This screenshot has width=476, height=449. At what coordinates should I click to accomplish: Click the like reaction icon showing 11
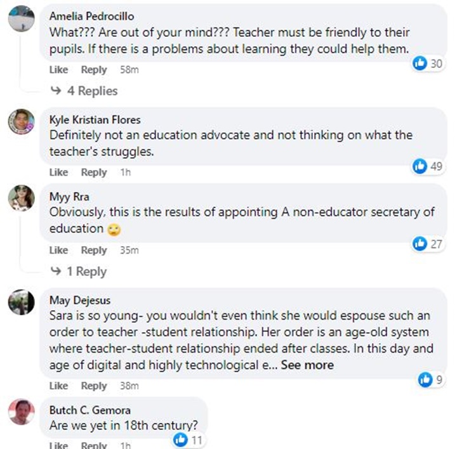pos(181,439)
